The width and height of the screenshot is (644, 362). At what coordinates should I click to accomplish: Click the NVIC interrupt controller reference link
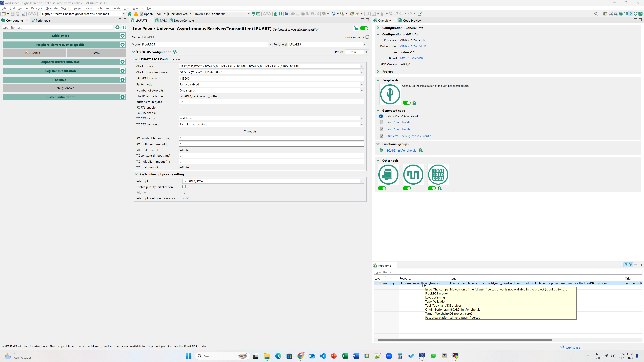click(x=186, y=198)
